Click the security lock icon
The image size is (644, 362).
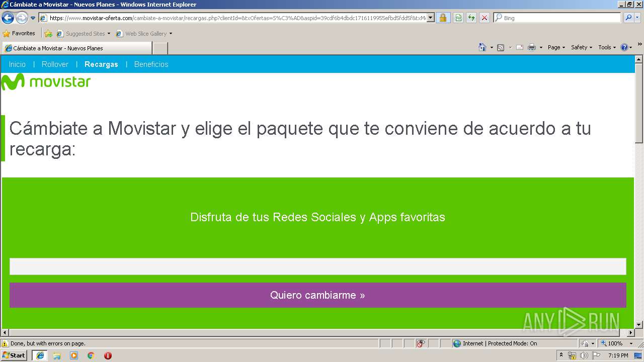pos(443,18)
